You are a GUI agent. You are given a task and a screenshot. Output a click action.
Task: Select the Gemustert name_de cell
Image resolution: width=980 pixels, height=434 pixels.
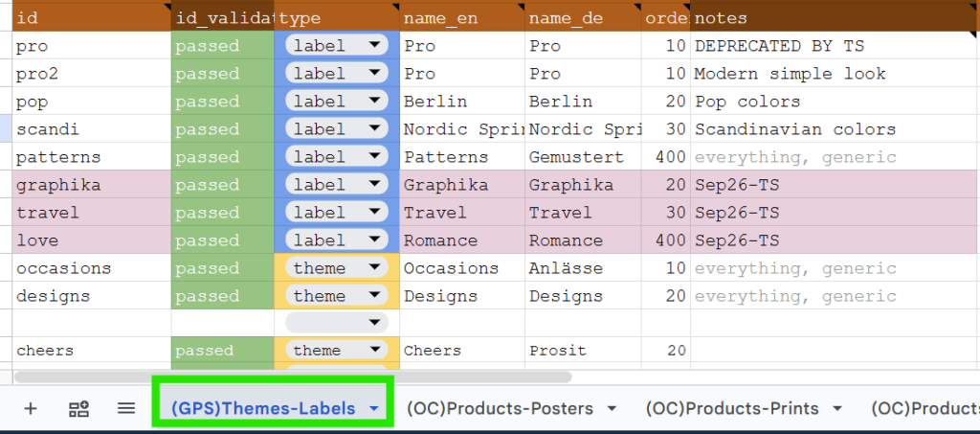tap(583, 157)
